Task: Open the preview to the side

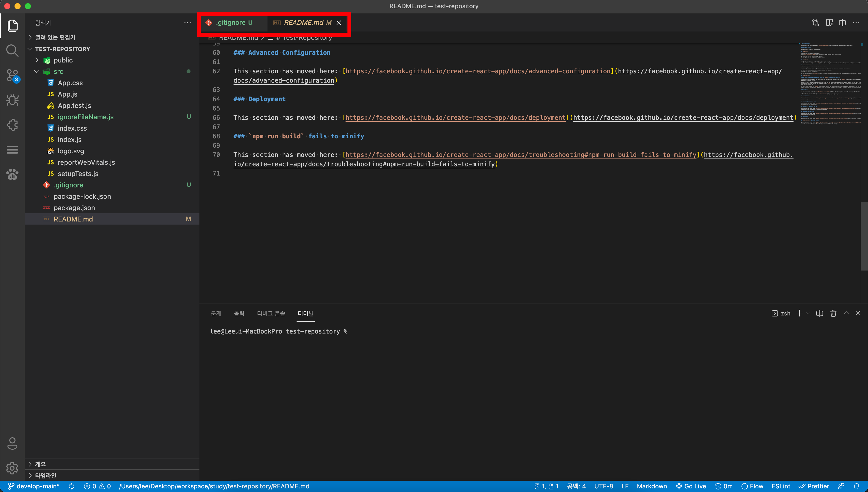Action: [829, 23]
